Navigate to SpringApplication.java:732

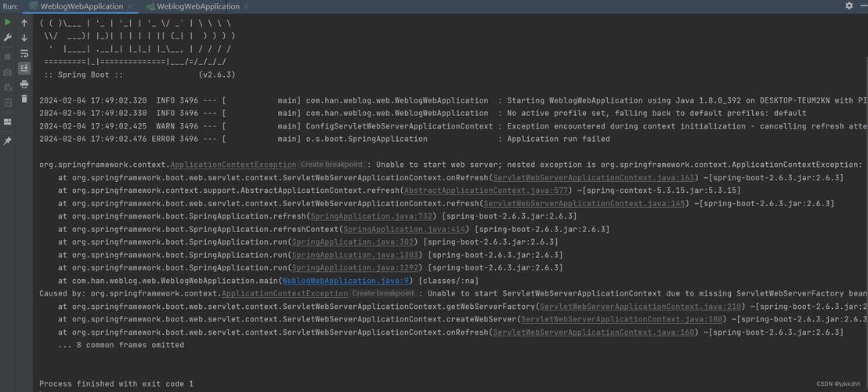coord(371,216)
